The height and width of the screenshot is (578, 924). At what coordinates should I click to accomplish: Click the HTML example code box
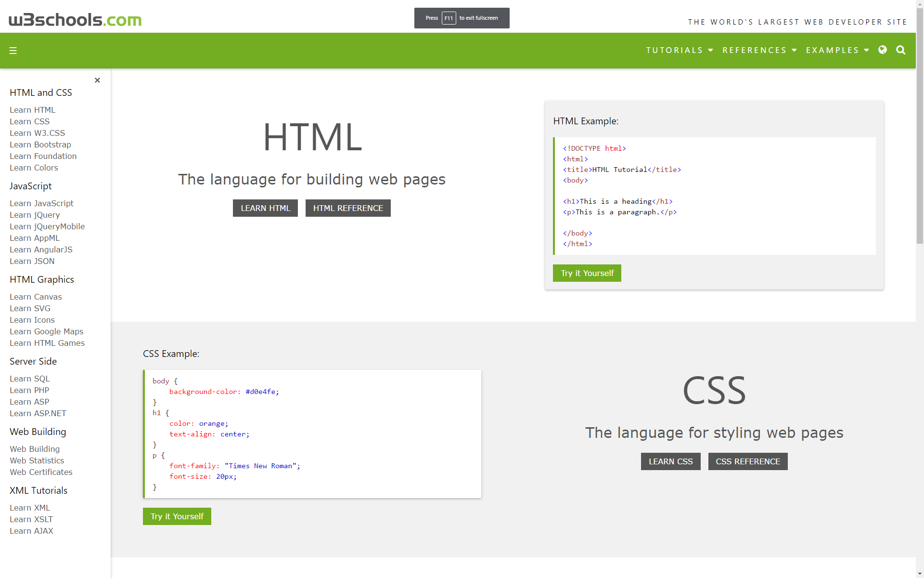[x=715, y=196]
